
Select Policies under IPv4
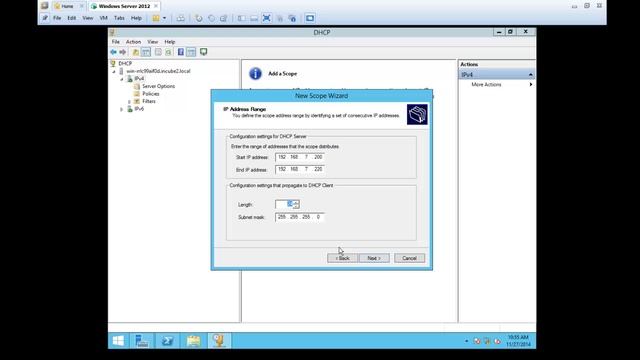coord(151,94)
